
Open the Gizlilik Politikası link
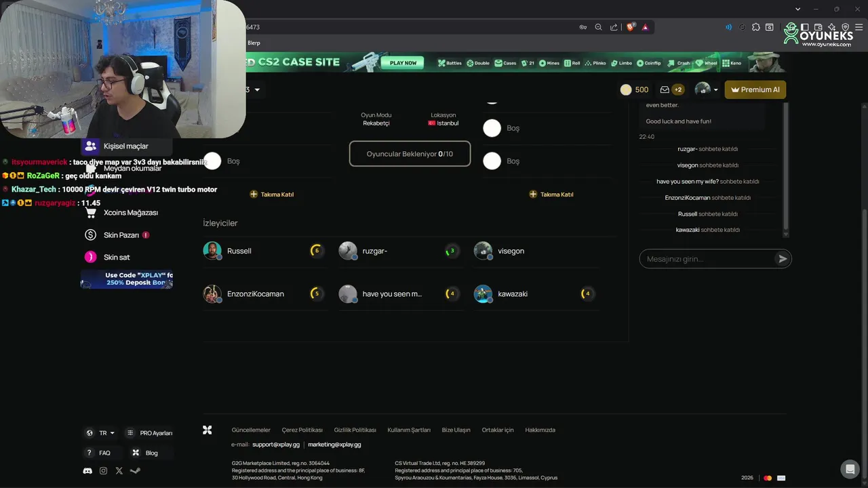point(355,430)
